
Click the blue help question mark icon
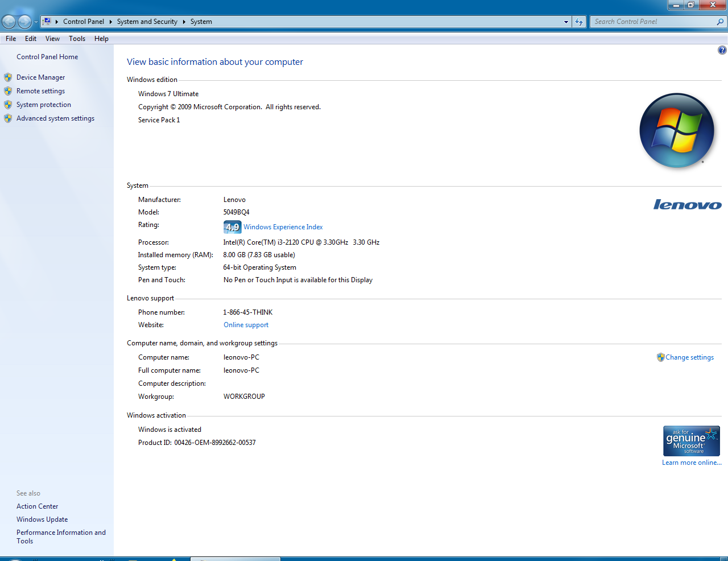(722, 50)
